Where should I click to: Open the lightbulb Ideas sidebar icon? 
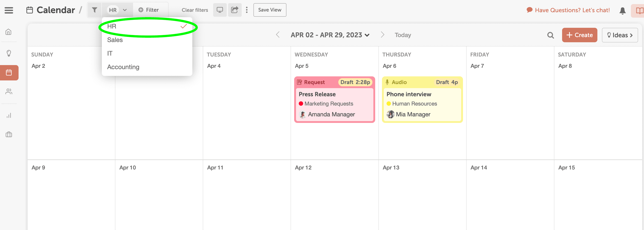[x=9, y=53]
